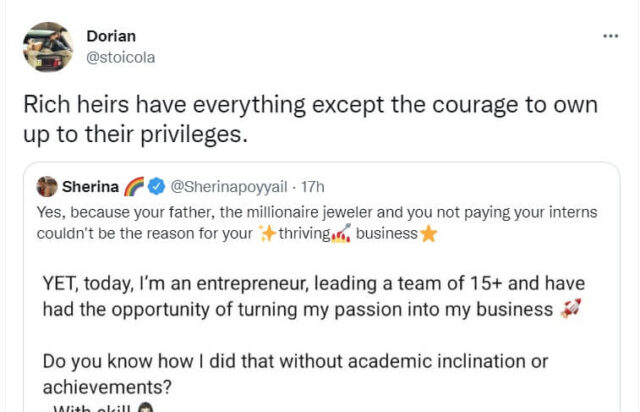The image size is (640, 412).
Task: Open the Dorian display name link
Action: point(111,36)
